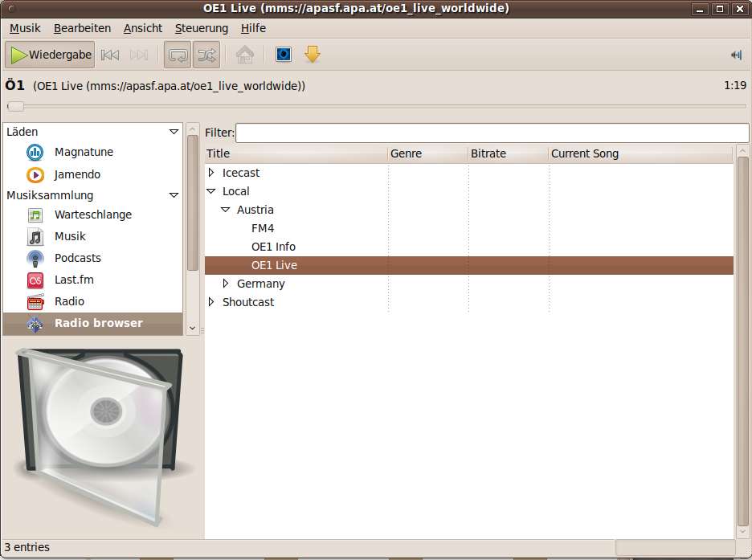
Task: Skip to previous track
Action: point(110,55)
